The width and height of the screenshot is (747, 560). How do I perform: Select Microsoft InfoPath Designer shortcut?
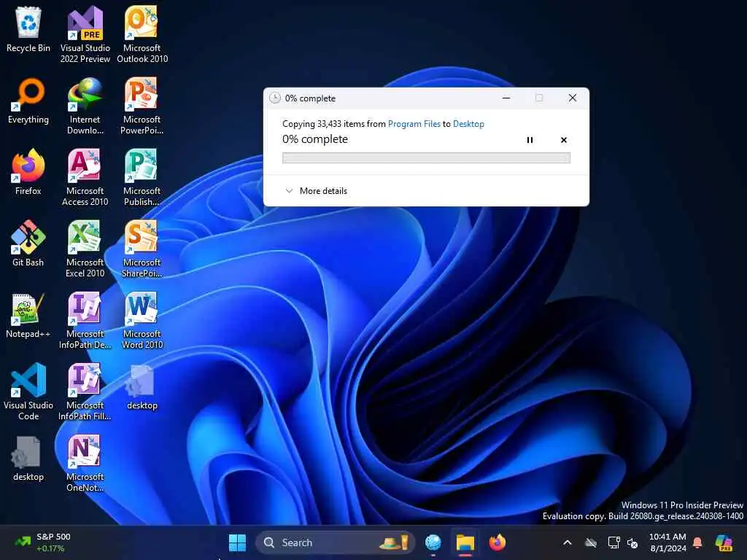coord(85,320)
